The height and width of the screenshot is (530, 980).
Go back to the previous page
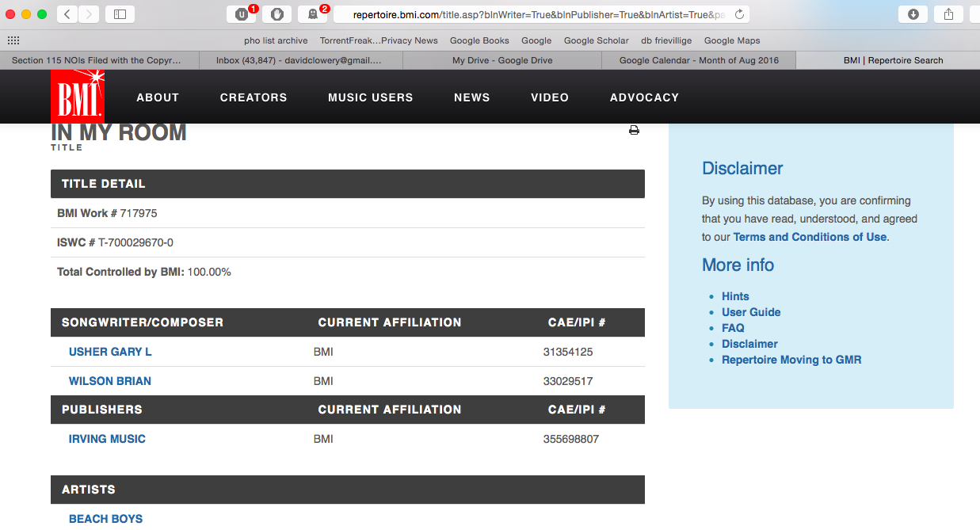pos(67,14)
